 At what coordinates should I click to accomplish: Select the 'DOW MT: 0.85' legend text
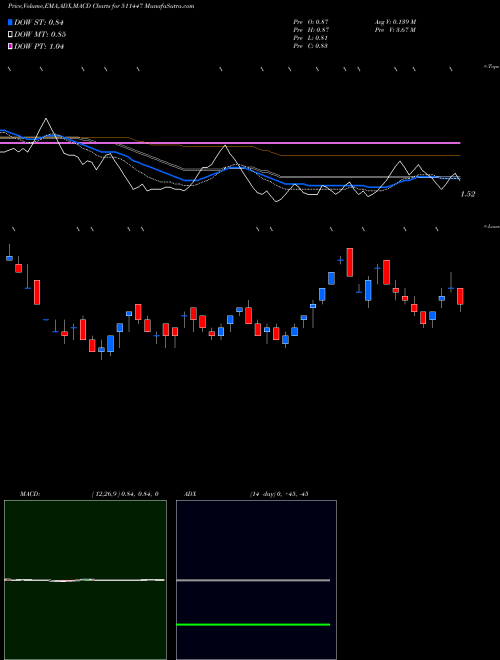[40, 35]
